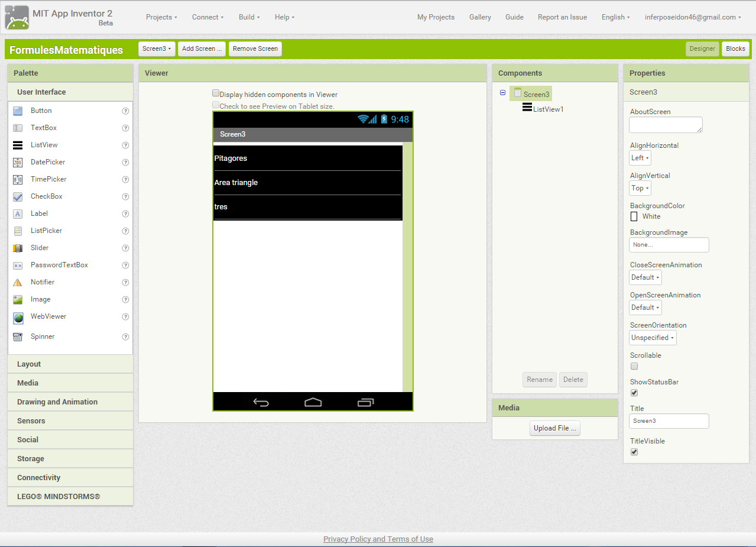Click the Title text field
Viewport: 756px width, 547px height.
click(669, 421)
